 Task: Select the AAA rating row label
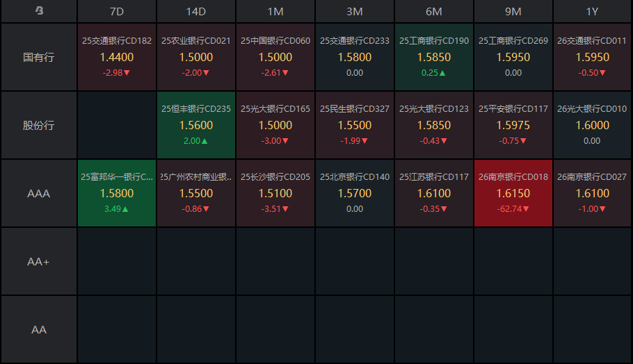[39, 193]
